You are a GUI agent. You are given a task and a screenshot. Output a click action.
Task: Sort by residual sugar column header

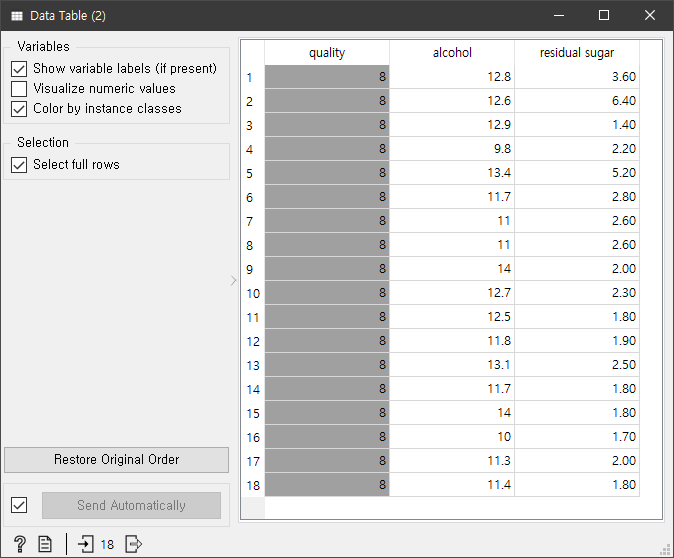tap(576, 53)
